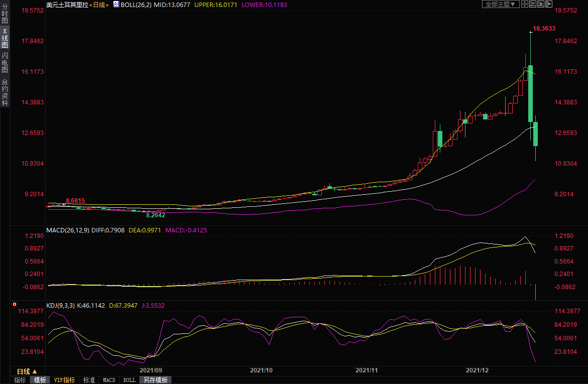This screenshot has height=384, width=588.
Task: Click the crosshair cursor icon in top toolbar
Action: pos(525,4)
